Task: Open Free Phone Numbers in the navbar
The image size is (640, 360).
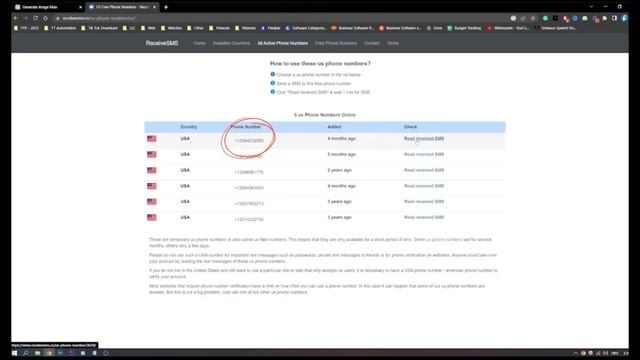Action: coord(336,43)
